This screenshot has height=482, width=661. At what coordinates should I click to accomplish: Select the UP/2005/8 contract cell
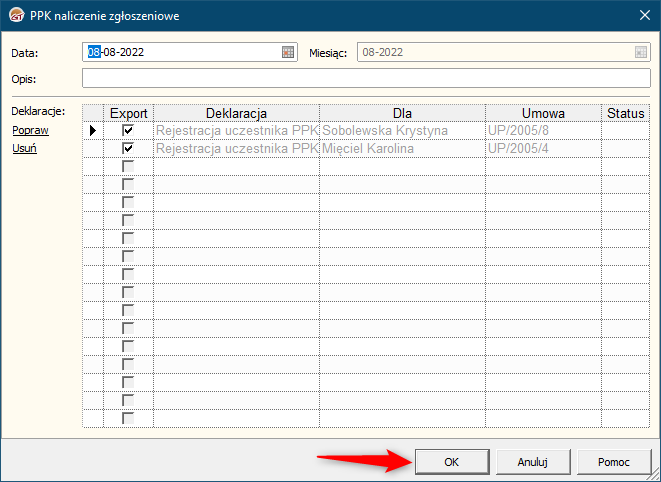point(543,131)
